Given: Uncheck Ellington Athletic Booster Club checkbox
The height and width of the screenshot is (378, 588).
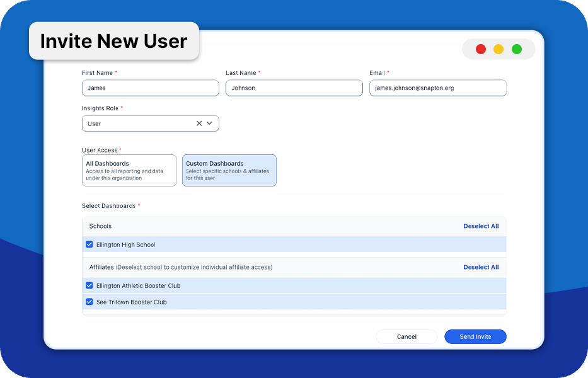Looking at the screenshot, I should [89, 285].
